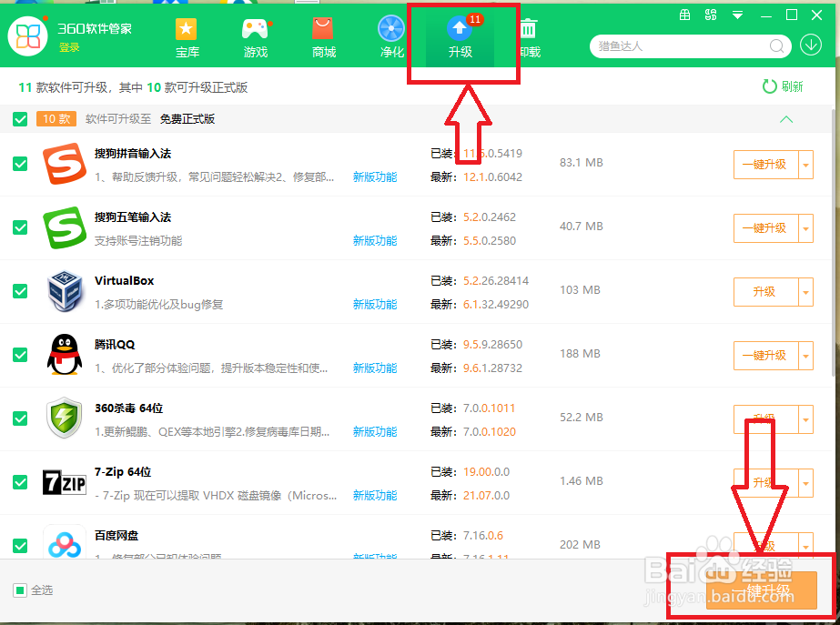Uncheck 百度网盘 checkbox
Image resolution: width=840 pixels, height=625 pixels.
click(x=20, y=546)
